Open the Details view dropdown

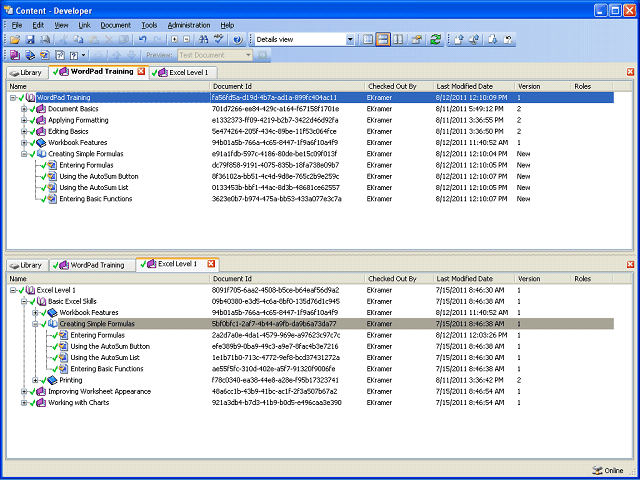350,40
